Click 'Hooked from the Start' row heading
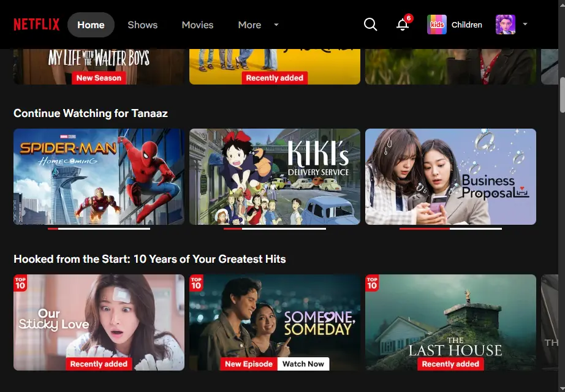565x392 pixels. [150, 259]
